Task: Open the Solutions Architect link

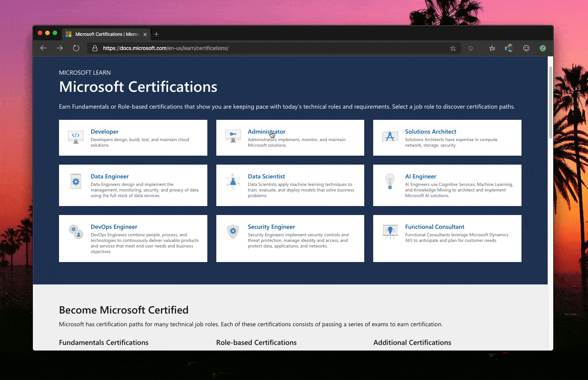Action: point(431,131)
